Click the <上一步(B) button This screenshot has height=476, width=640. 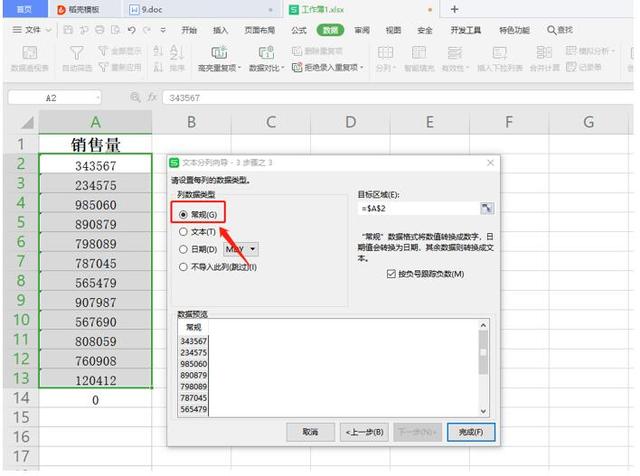pyautogui.click(x=364, y=432)
